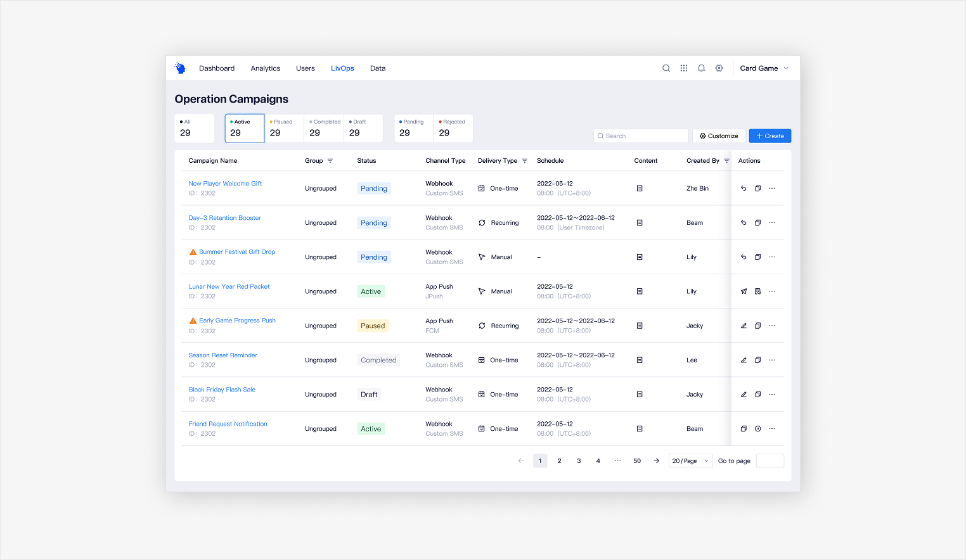Filter by the Pending status tab

414,129
